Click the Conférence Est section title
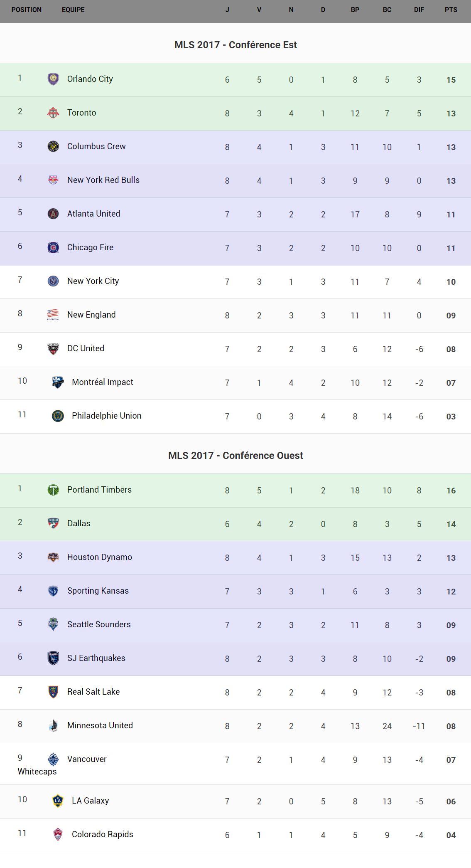Image resolution: width=471 pixels, height=868 pixels. [235, 45]
